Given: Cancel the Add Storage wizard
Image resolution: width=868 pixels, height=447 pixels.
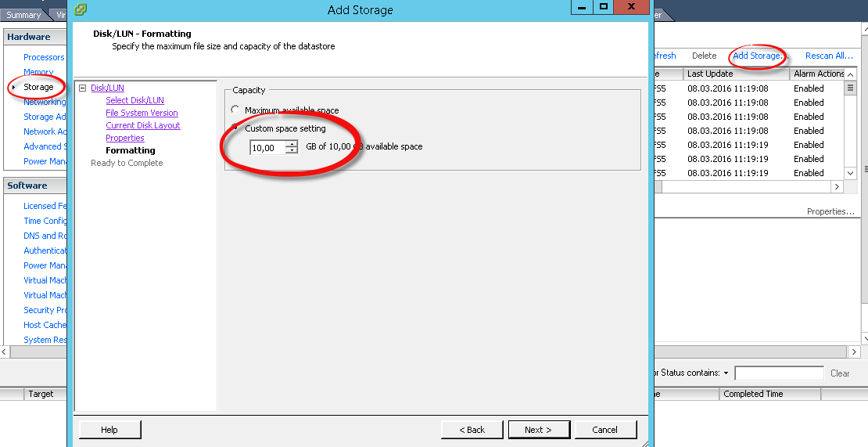Looking at the screenshot, I should click(605, 429).
